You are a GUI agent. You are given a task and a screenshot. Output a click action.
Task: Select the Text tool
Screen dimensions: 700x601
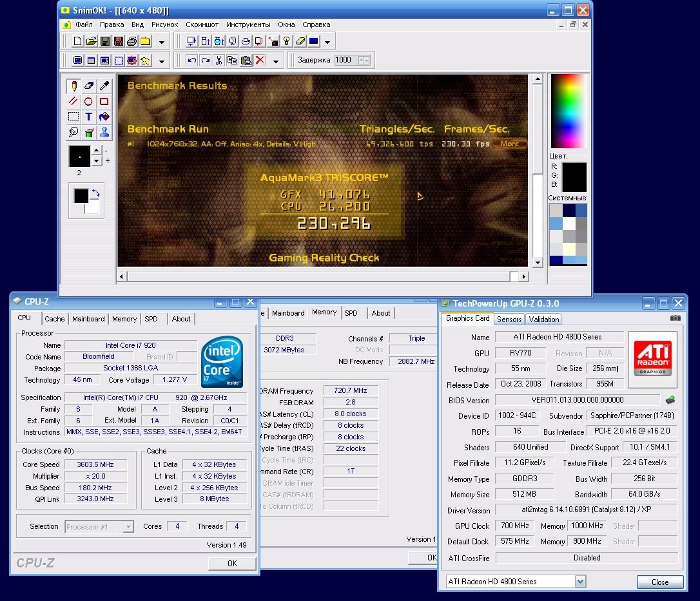[x=89, y=117]
